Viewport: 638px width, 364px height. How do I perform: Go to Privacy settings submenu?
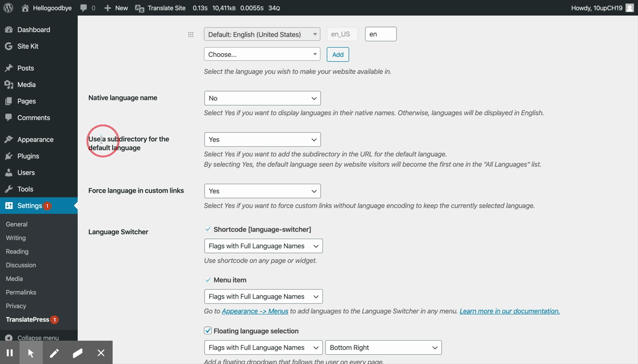pyautogui.click(x=16, y=306)
